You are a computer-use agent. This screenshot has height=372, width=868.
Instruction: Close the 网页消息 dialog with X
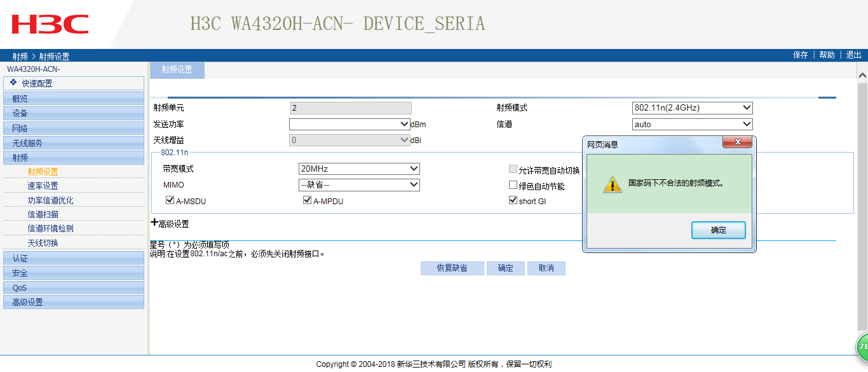pyautogui.click(x=737, y=142)
